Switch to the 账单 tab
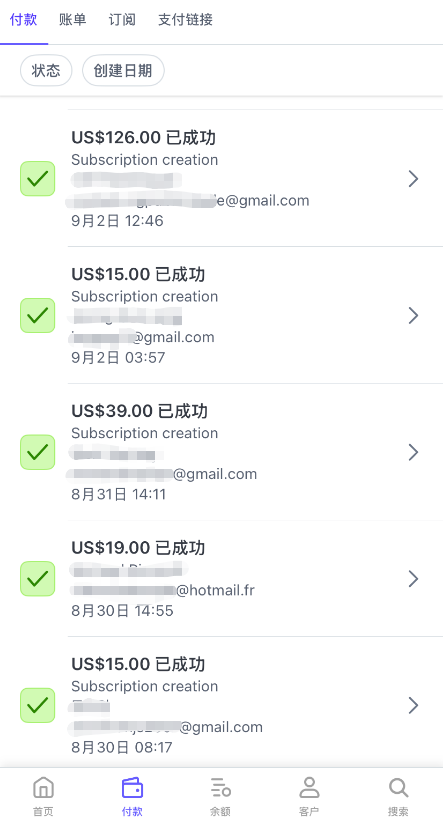 pyautogui.click(x=73, y=20)
